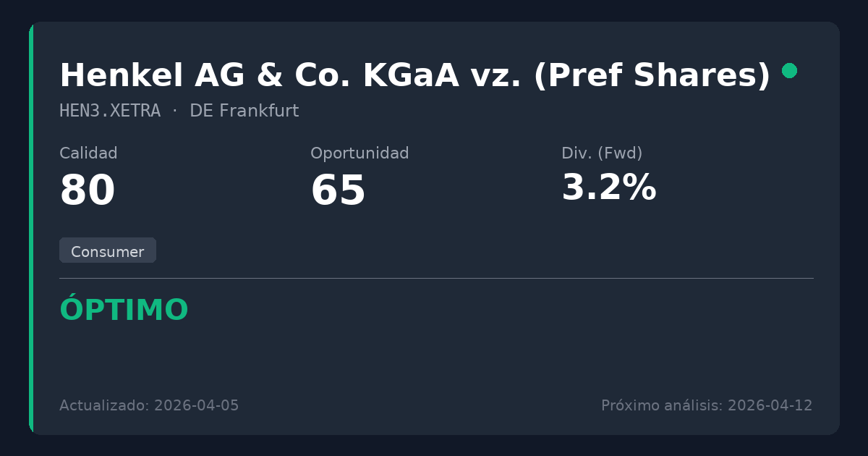Click the small dot separator after the ticker

[x=175, y=111]
